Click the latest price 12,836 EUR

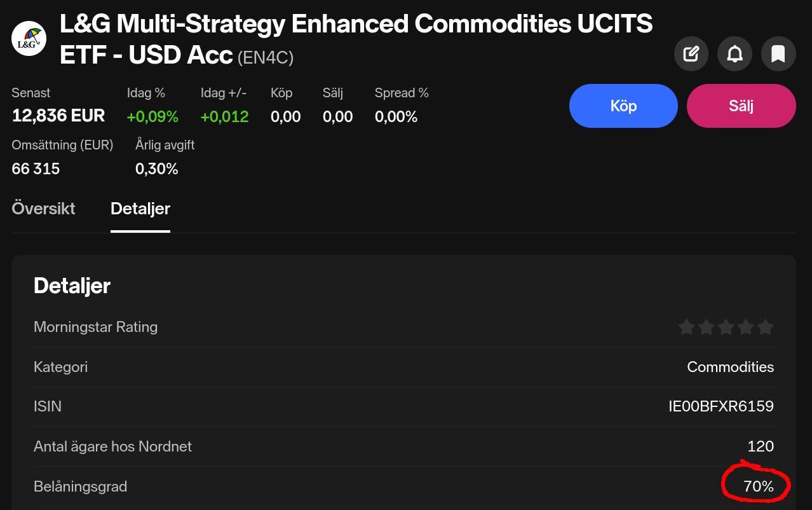tap(58, 116)
